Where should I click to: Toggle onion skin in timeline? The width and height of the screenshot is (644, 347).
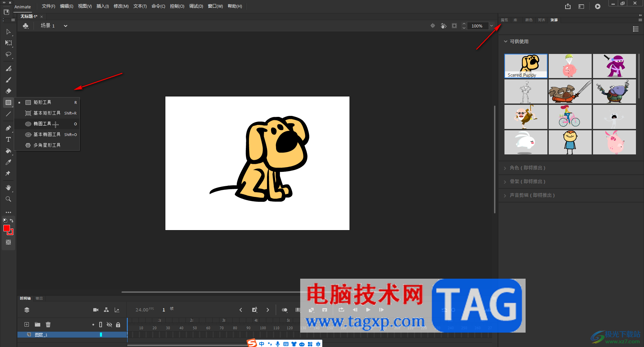284,310
